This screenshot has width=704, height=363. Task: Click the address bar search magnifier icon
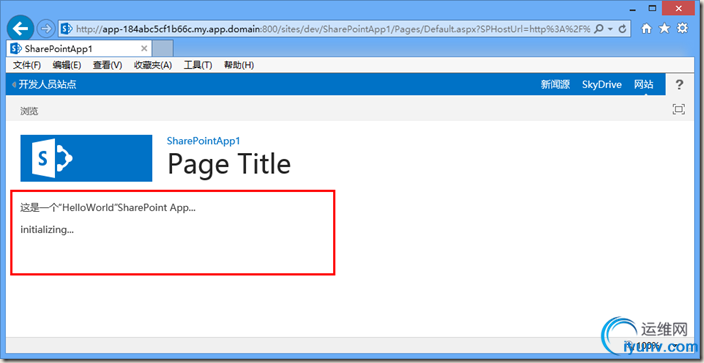click(598, 29)
